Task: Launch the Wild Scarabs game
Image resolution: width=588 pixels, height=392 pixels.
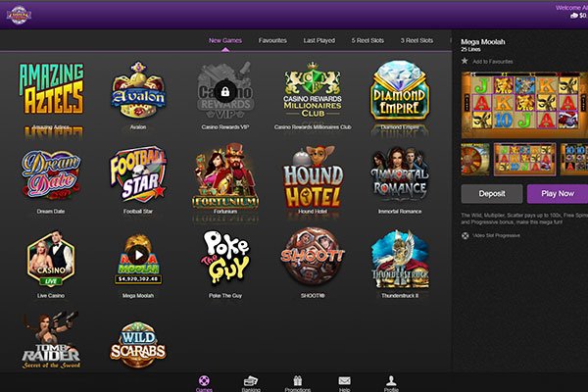Action: (138, 344)
